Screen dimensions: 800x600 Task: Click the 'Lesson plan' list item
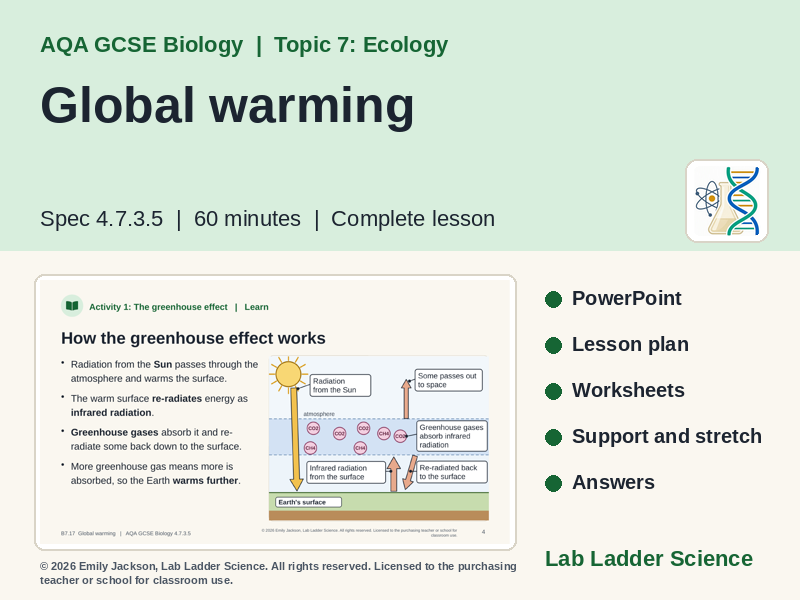630,344
